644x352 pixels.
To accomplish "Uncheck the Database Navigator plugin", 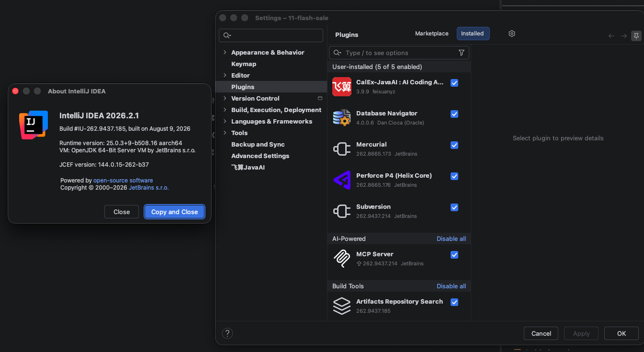I will (454, 114).
